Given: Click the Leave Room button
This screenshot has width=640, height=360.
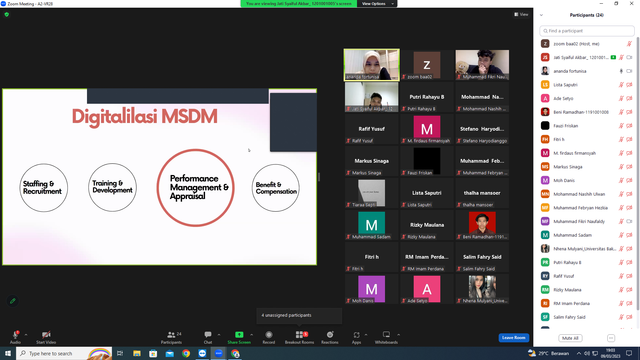Looking at the screenshot, I should pos(513,338).
